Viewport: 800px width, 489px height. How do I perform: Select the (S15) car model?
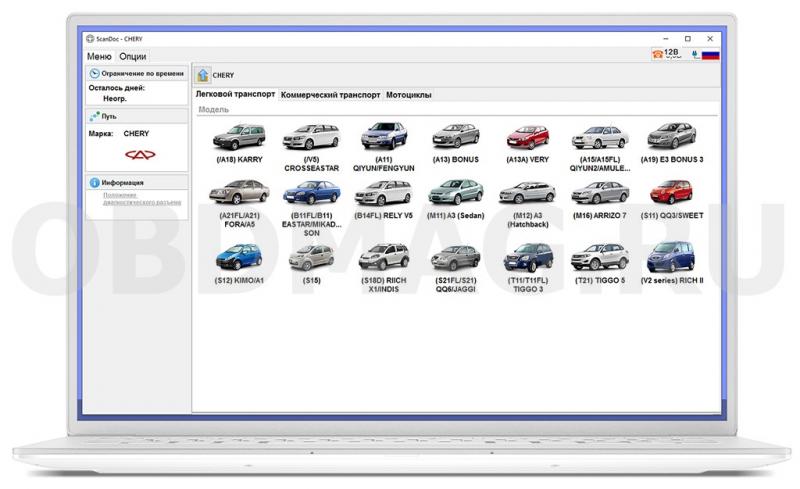point(312,263)
